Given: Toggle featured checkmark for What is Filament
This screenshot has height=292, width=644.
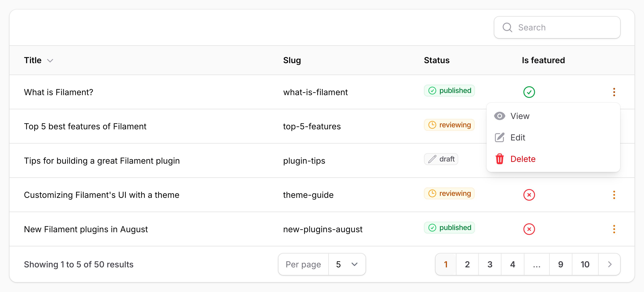Looking at the screenshot, I should pos(529,92).
